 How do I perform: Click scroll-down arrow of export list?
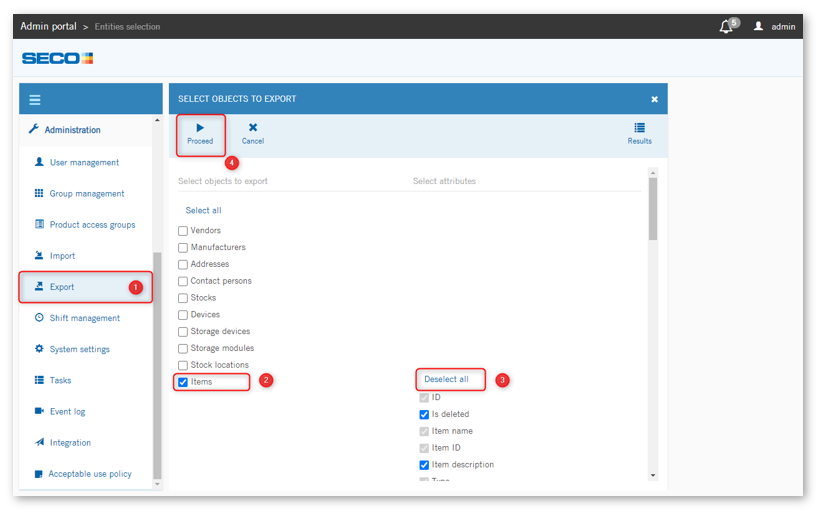[x=653, y=475]
